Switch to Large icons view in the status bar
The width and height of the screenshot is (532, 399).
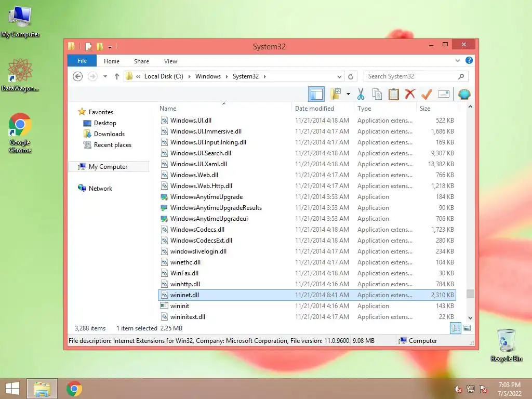[467, 328]
